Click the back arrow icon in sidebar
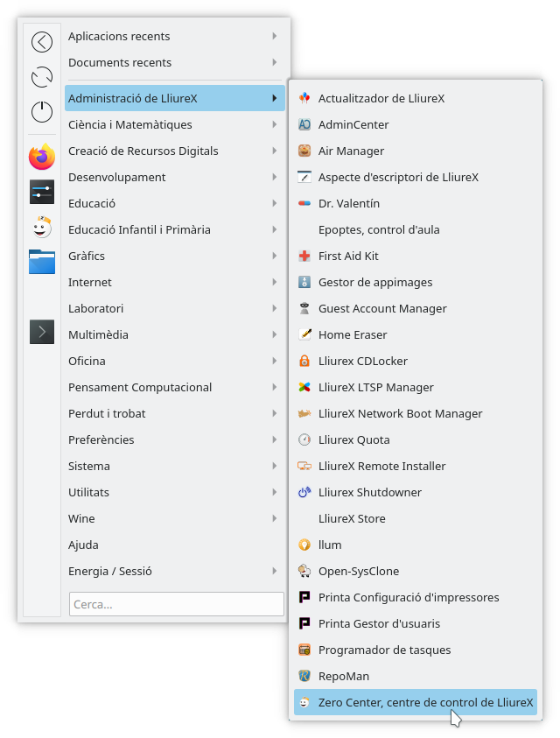560x738 pixels. [x=42, y=42]
